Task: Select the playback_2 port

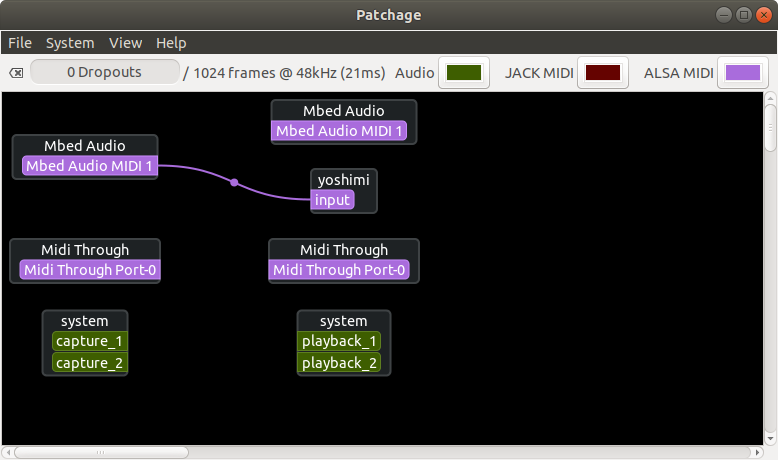Action: pos(339,363)
